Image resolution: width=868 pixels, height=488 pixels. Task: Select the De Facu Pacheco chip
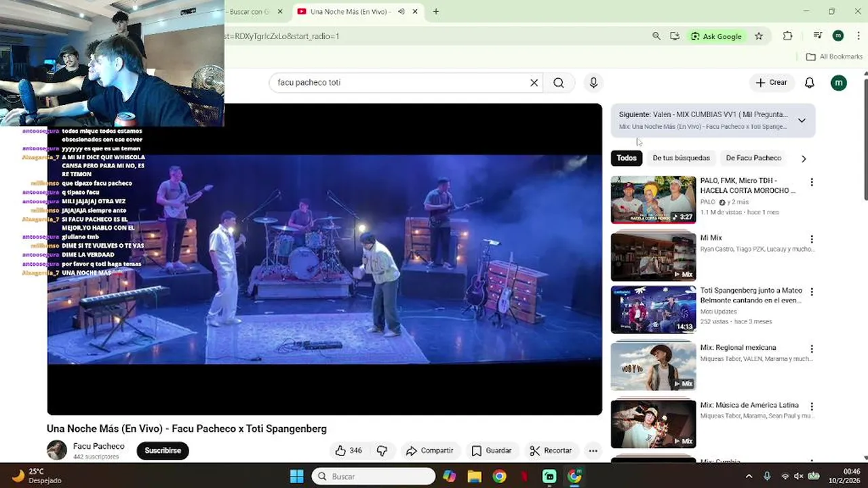(753, 158)
